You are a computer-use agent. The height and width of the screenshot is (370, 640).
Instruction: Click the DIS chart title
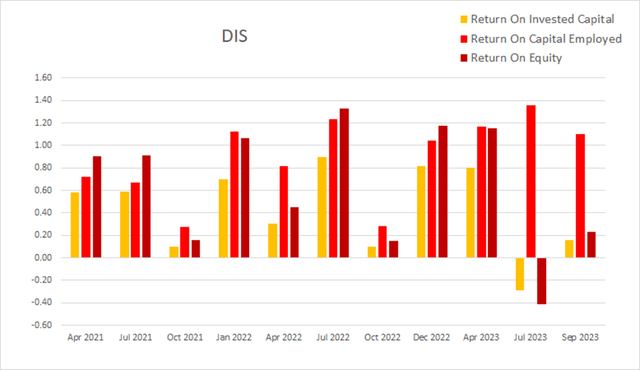click(x=234, y=36)
